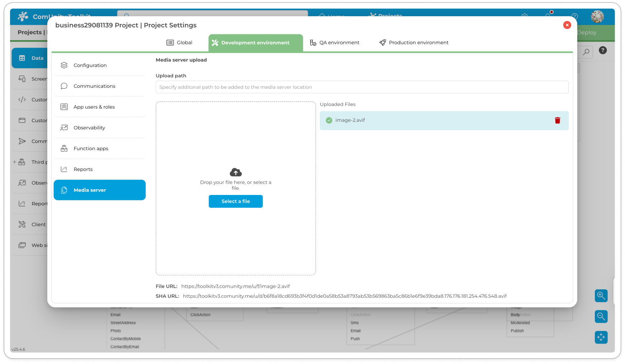Viewport: 625px width, 364px height.
Task: Select the Development environment tab
Action: click(255, 43)
